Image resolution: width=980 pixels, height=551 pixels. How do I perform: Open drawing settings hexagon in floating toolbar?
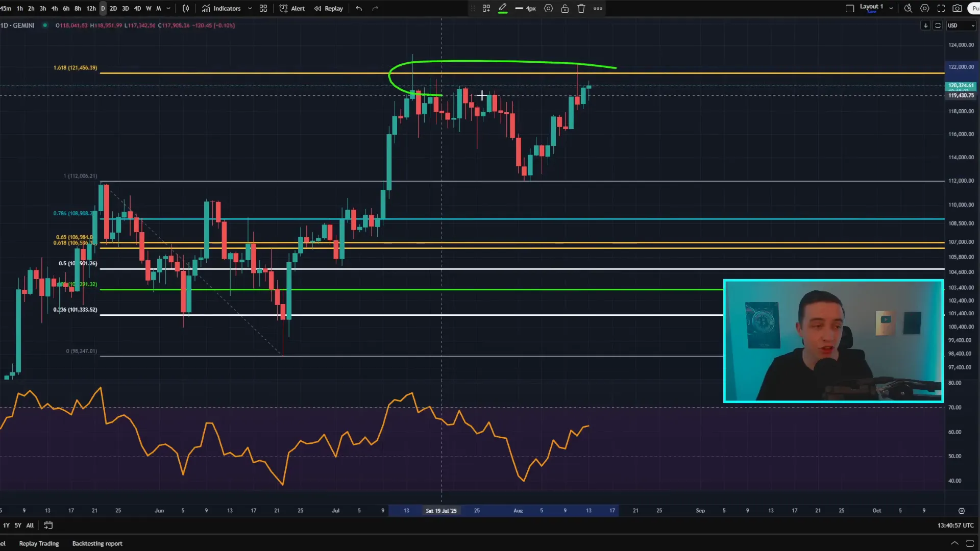549,8
